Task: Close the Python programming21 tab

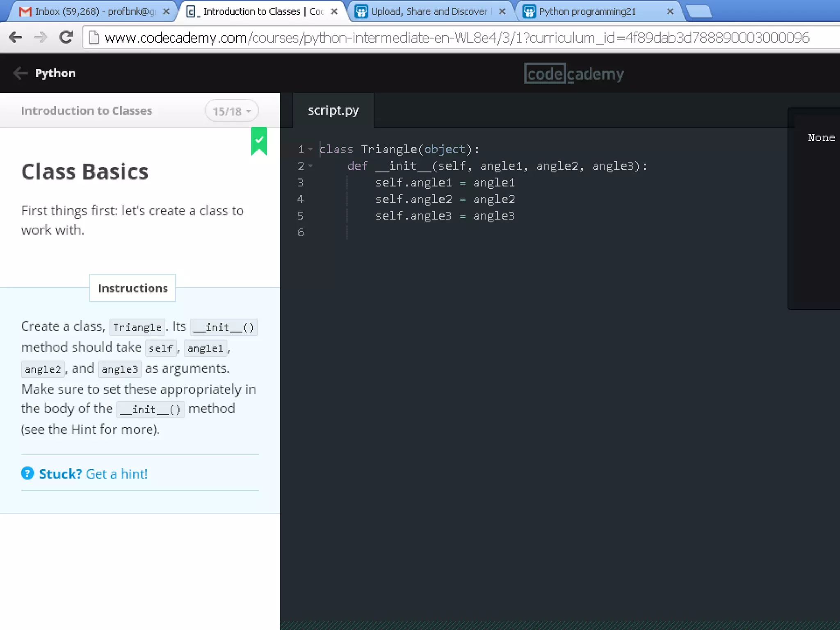Action: pos(670,11)
